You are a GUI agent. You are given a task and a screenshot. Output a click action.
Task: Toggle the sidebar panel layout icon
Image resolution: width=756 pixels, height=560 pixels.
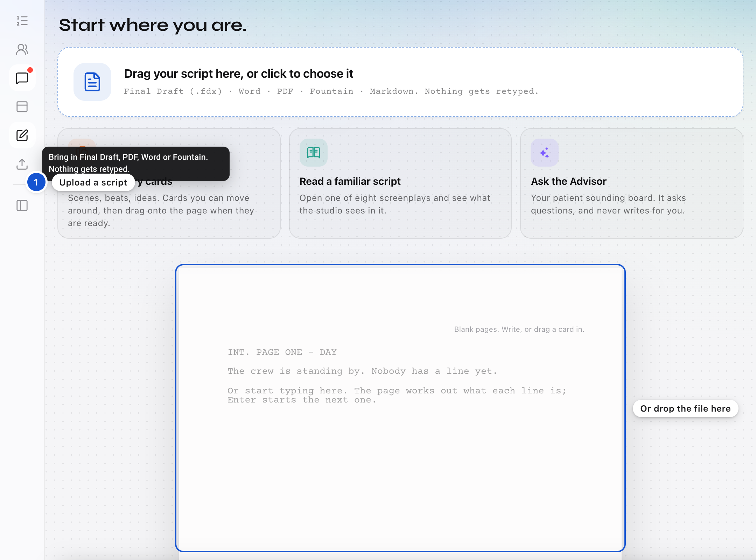(22, 205)
